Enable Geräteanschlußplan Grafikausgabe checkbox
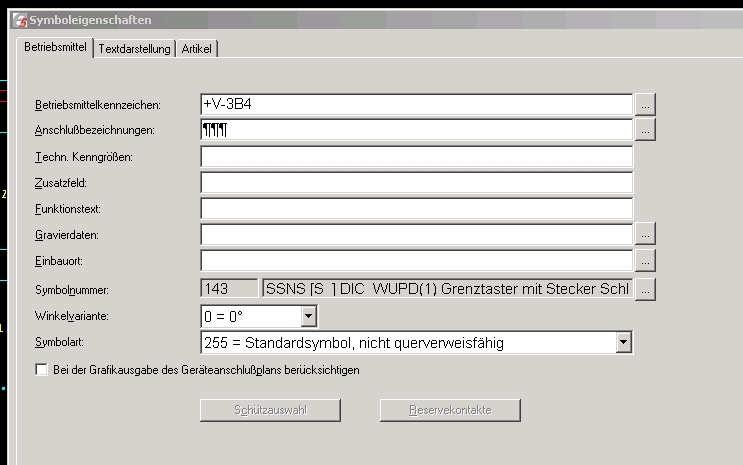This screenshot has height=465, width=743. (42, 370)
